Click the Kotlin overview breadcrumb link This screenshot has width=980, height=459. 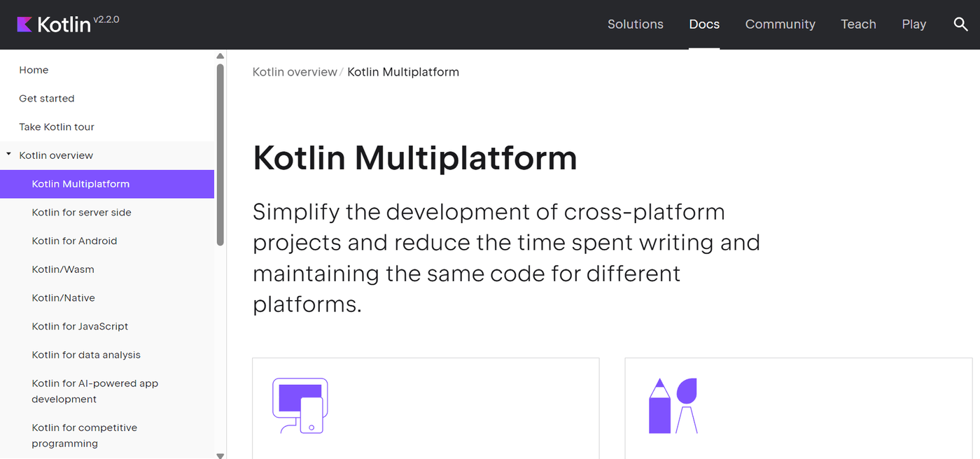tap(295, 72)
